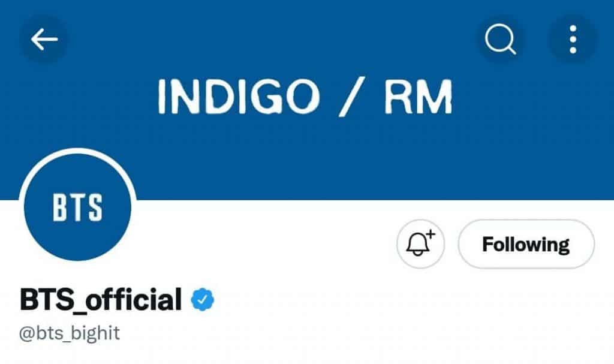Return to previous screen via back arrow

pos(44,39)
